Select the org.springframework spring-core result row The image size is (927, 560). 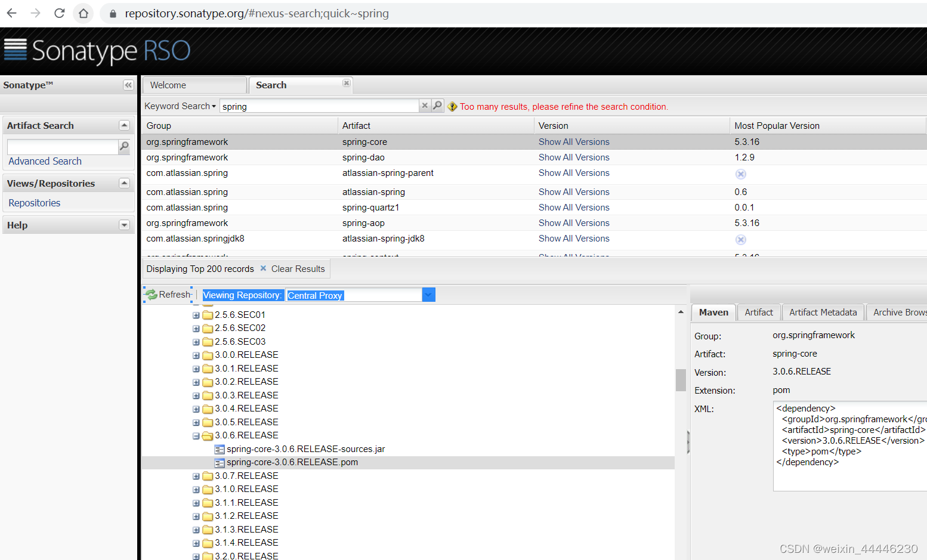[x=534, y=142]
